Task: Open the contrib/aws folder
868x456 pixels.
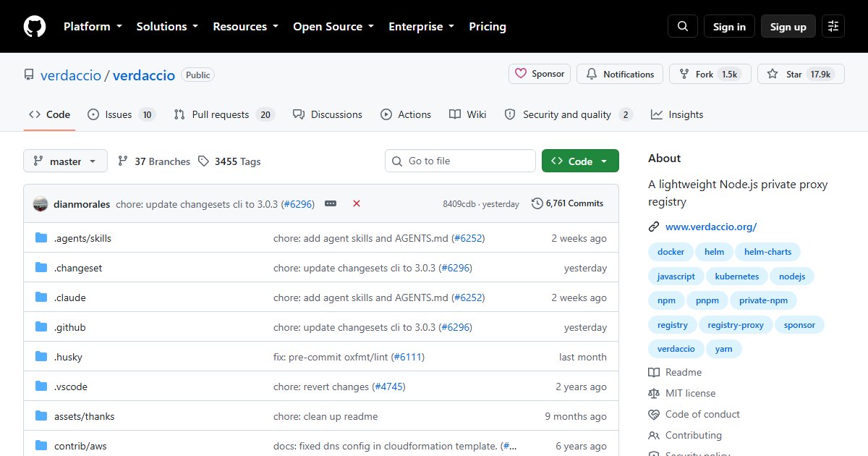Action: pos(80,446)
